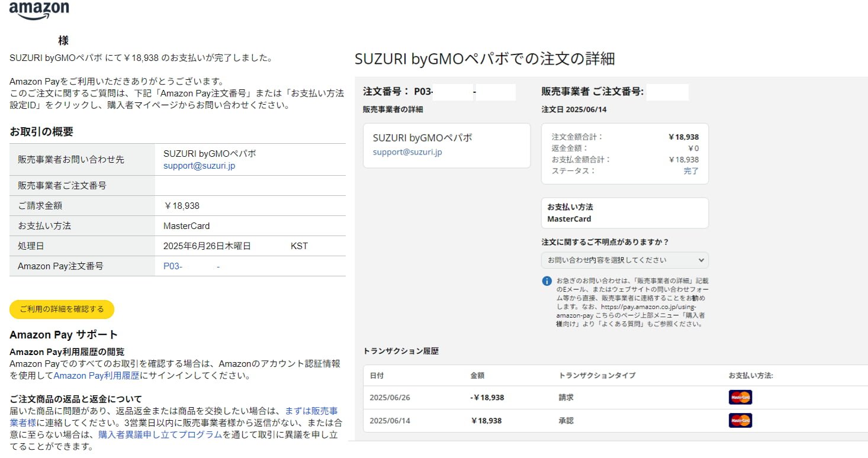This screenshot has width=868, height=458.
Task: Select the 2025/06/26 請求 transaction row
Action: (x=615, y=398)
